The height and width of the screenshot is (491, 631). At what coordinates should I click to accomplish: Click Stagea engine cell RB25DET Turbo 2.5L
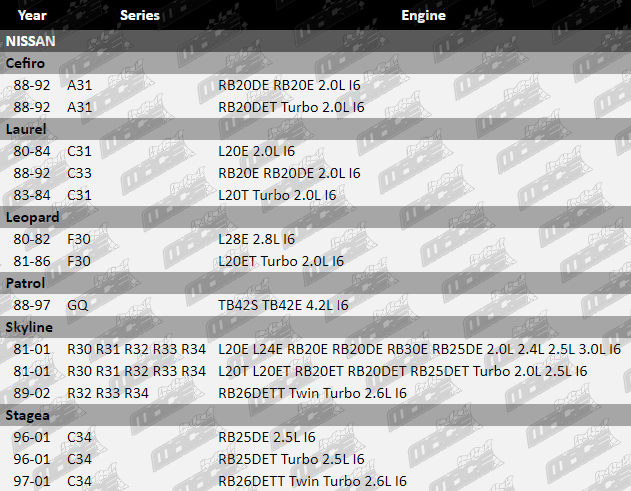[291, 459]
